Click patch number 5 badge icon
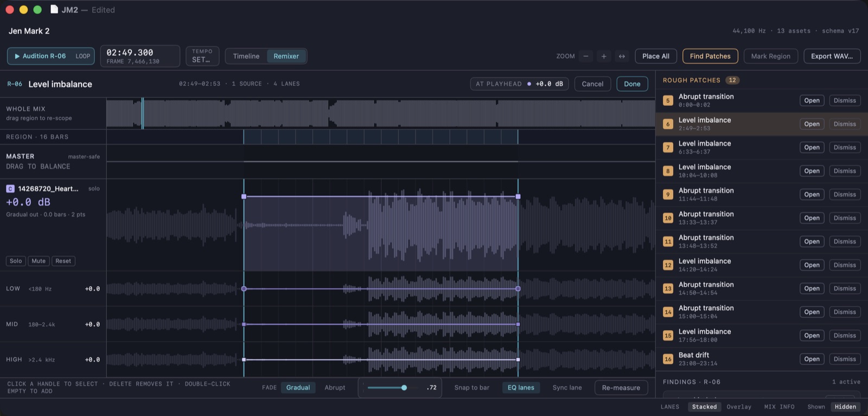 point(668,100)
